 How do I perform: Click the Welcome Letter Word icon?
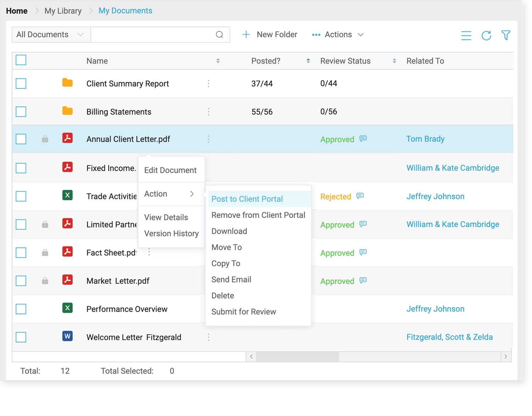(67, 336)
